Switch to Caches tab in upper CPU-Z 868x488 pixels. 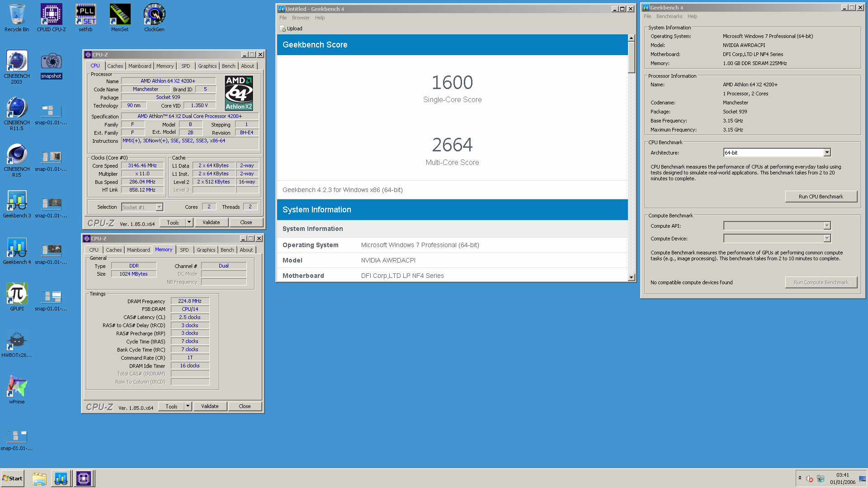tap(115, 66)
